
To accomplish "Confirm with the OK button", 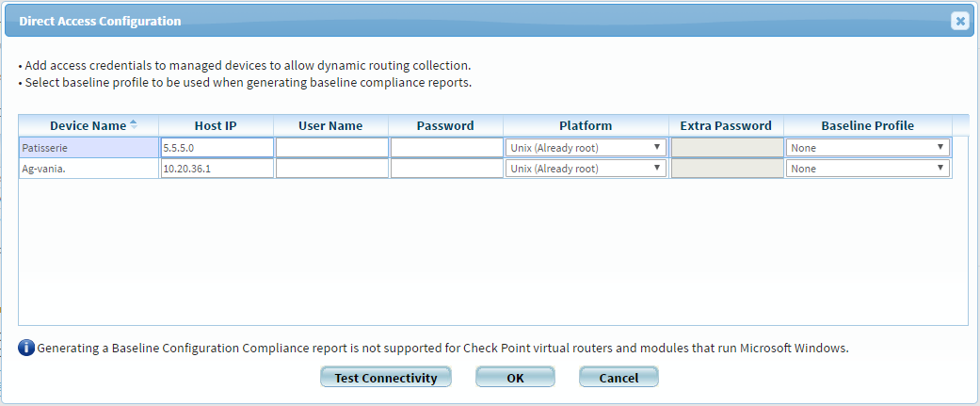I will pos(514,378).
